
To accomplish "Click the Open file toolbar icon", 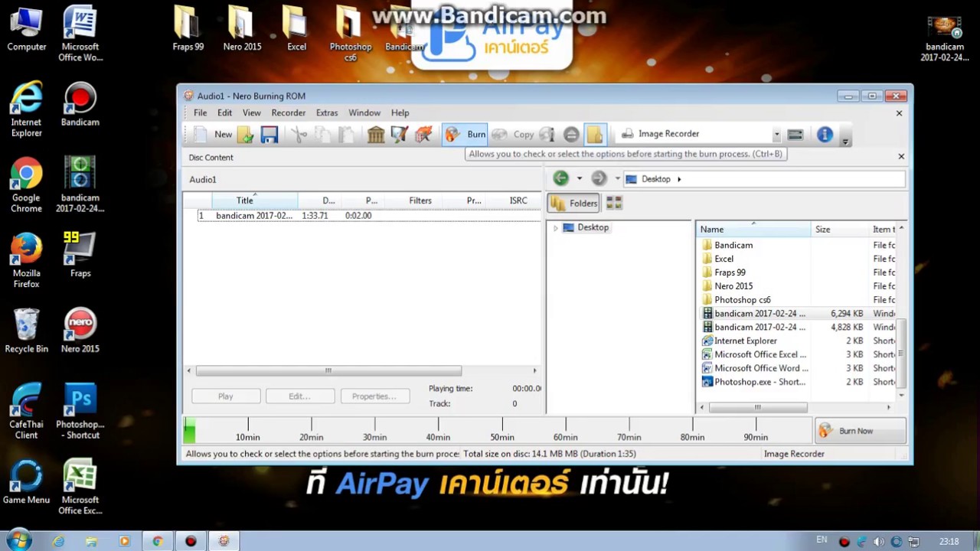I will point(246,135).
